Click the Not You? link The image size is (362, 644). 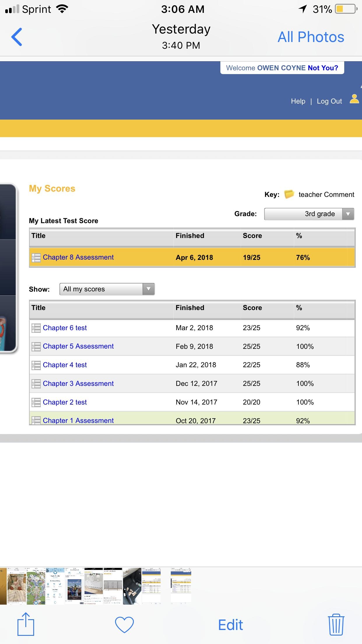[323, 68]
